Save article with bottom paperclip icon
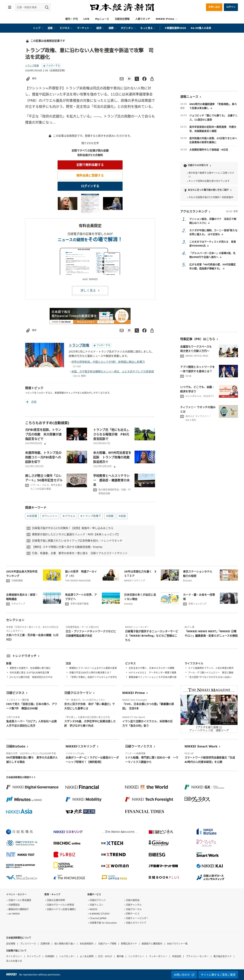The image size is (244, 980). [x=28, y=330]
